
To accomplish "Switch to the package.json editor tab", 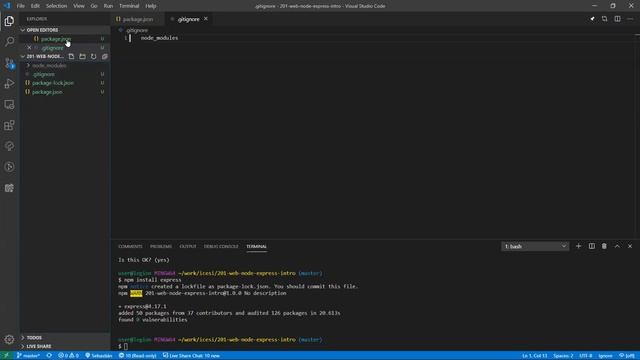I will (x=138, y=19).
